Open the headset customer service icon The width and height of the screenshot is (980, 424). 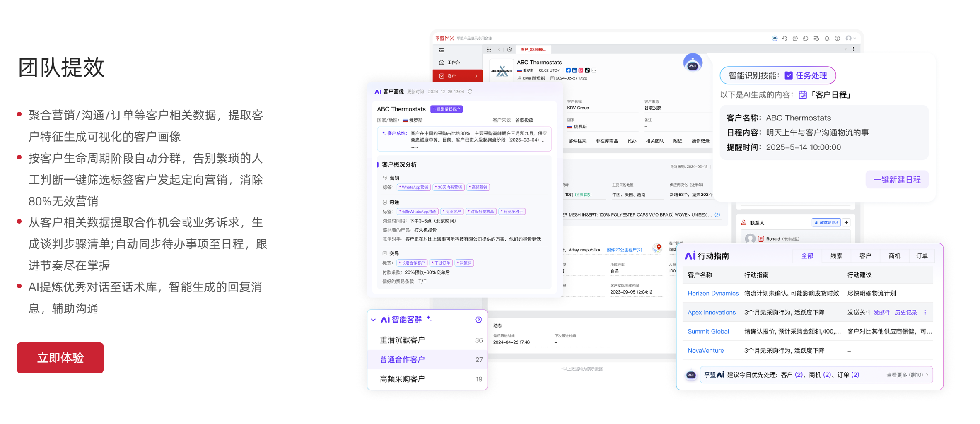coord(784,39)
